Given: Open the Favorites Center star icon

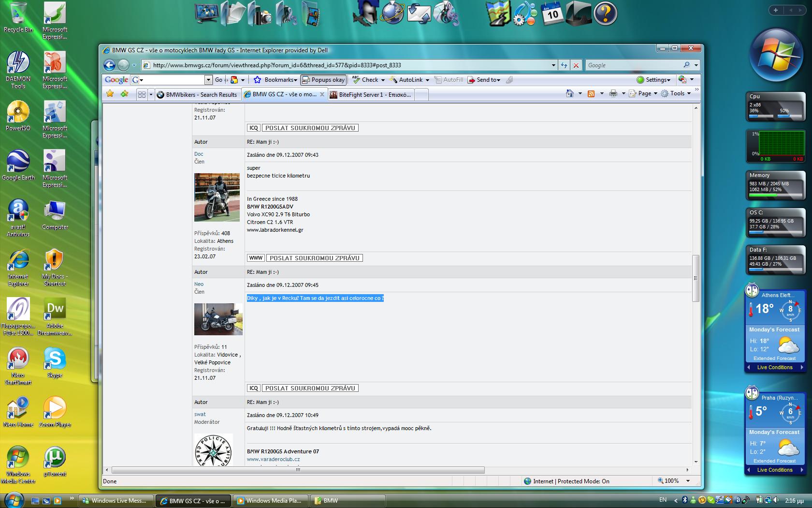Looking at the screenshot, I should [110, 94].
